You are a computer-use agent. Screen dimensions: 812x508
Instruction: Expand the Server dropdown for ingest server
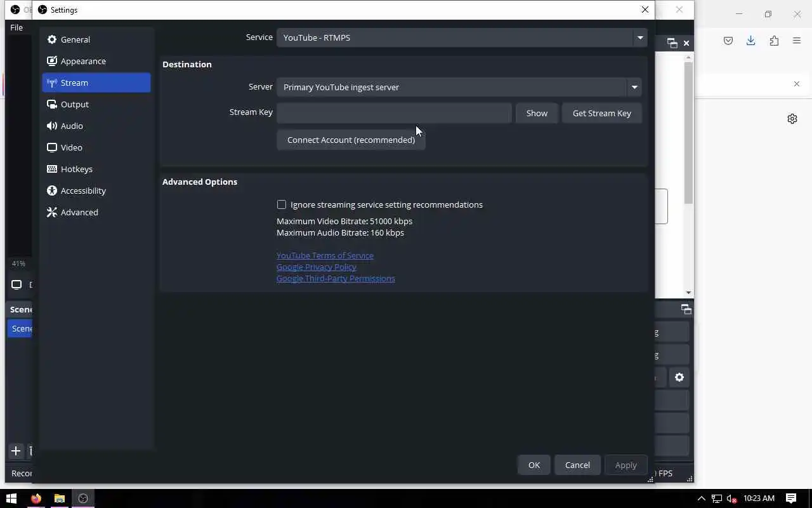tap(459, 87)
